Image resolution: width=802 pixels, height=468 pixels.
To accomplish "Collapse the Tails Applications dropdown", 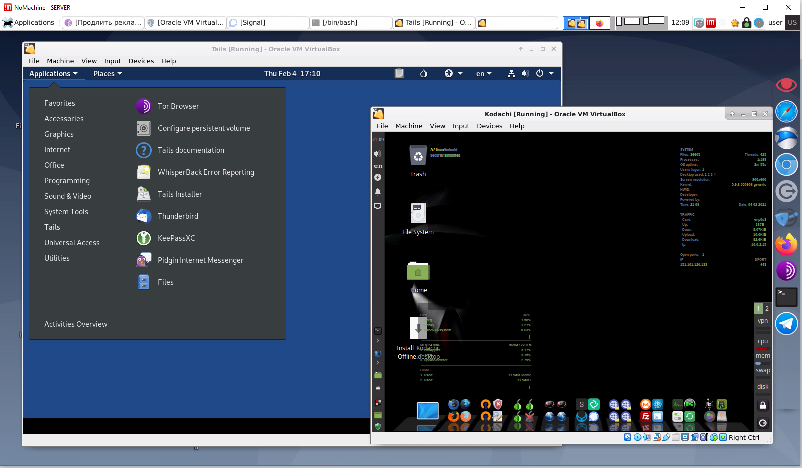I will pyautogui.click(x=53, y=73).
